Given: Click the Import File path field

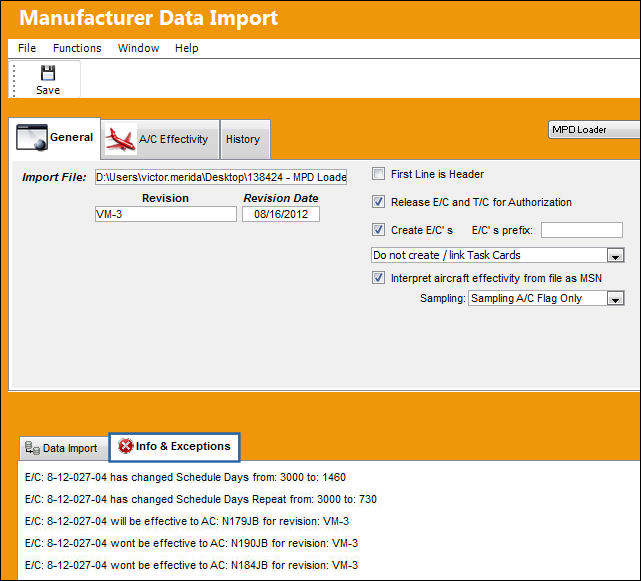Looking at the screenshot, I should click(221, 177).
